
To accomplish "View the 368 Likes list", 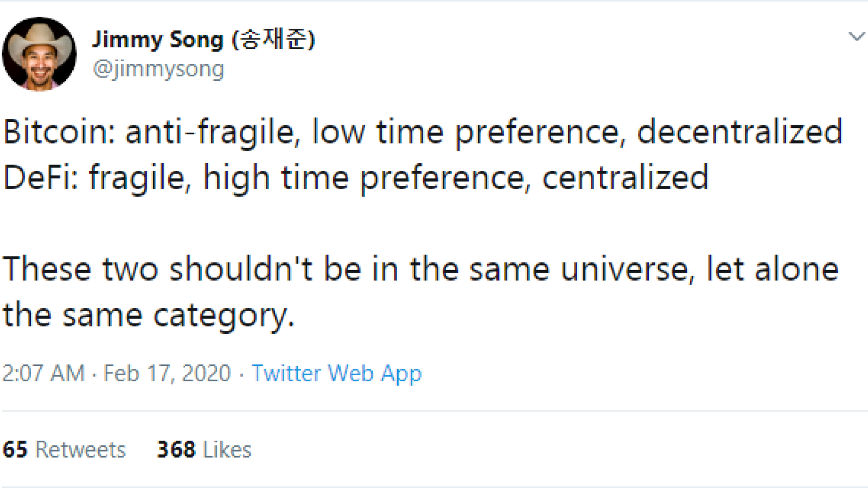I will tap(204, 450).
